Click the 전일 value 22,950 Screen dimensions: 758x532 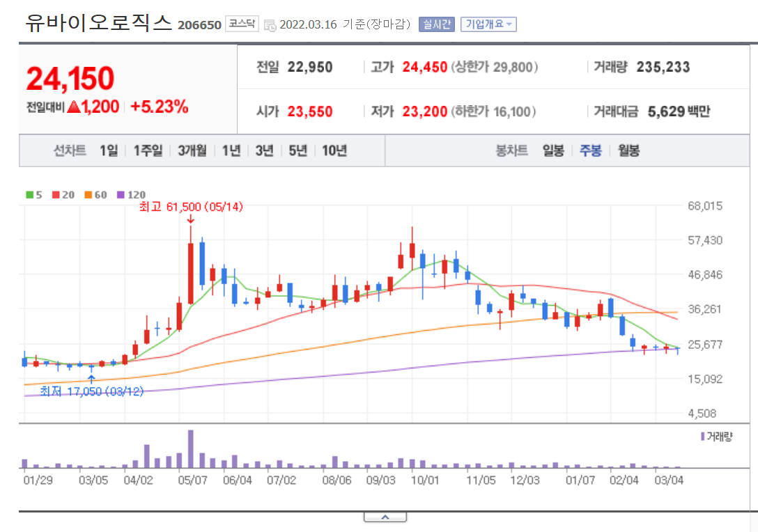pyautogui.click(x=310, y=67)
